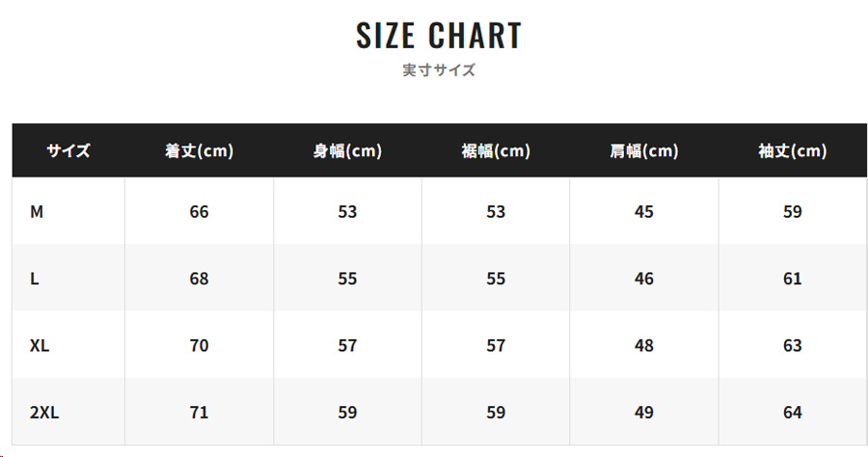This screenshot has height=457, width=868.
Task: Click the 66 length value for M
Action: 200,211
